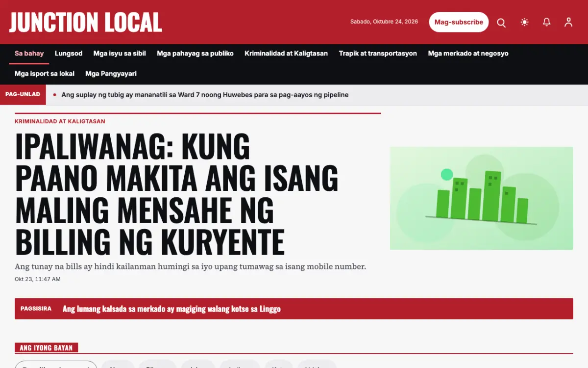Open Mga isyu sa sibil section

[120, 53]
